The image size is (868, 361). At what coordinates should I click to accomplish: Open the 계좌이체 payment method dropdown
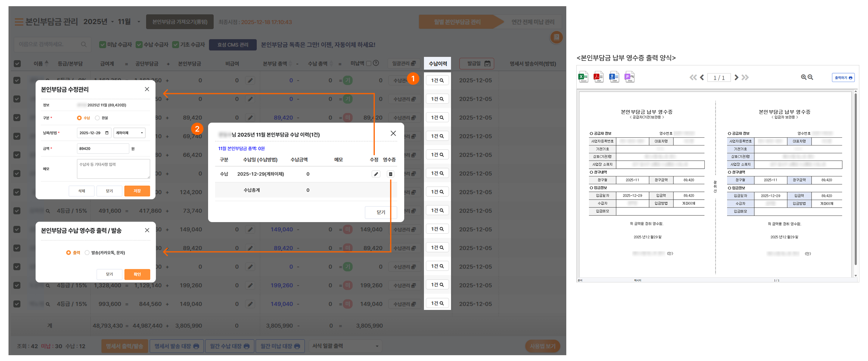(x=129, y=133)
